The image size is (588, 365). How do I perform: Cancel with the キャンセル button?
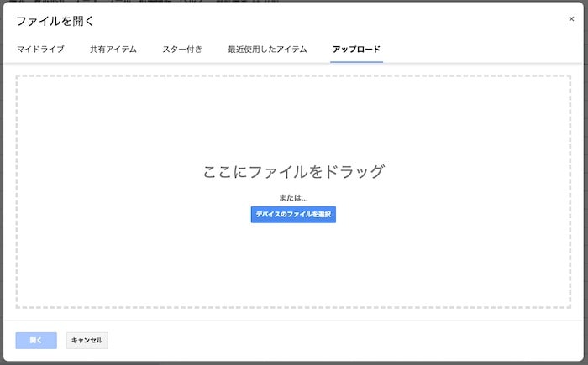click(x=87, y=341)
